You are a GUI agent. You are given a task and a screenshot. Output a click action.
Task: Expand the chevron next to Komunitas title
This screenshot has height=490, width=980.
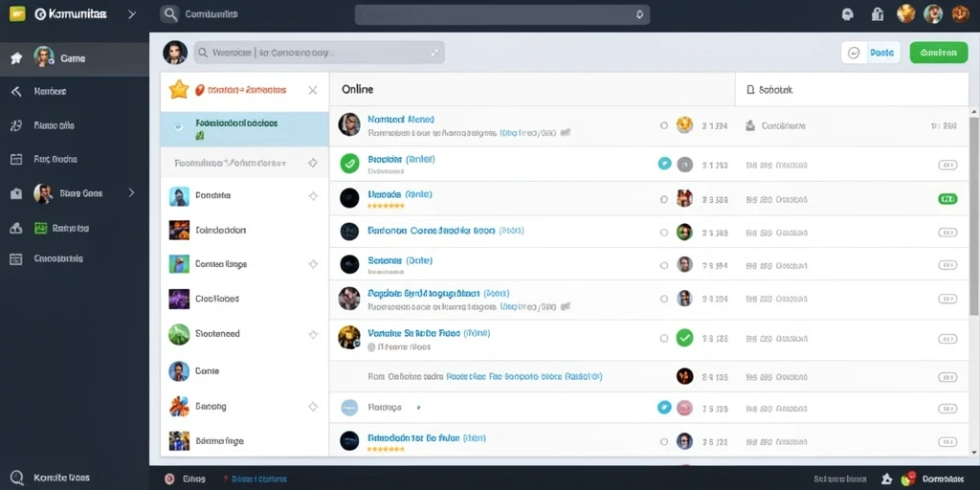(x=131, y=13)
